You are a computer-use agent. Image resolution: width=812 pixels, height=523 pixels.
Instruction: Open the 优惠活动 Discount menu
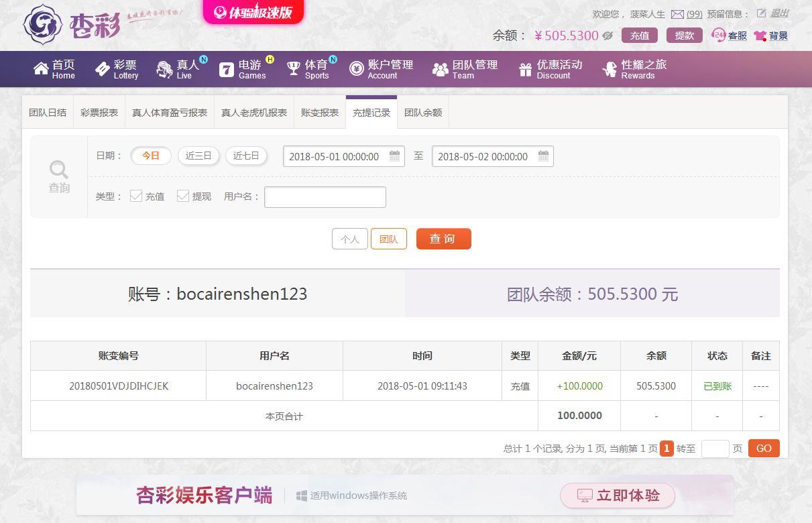click(x=550, y=69)
